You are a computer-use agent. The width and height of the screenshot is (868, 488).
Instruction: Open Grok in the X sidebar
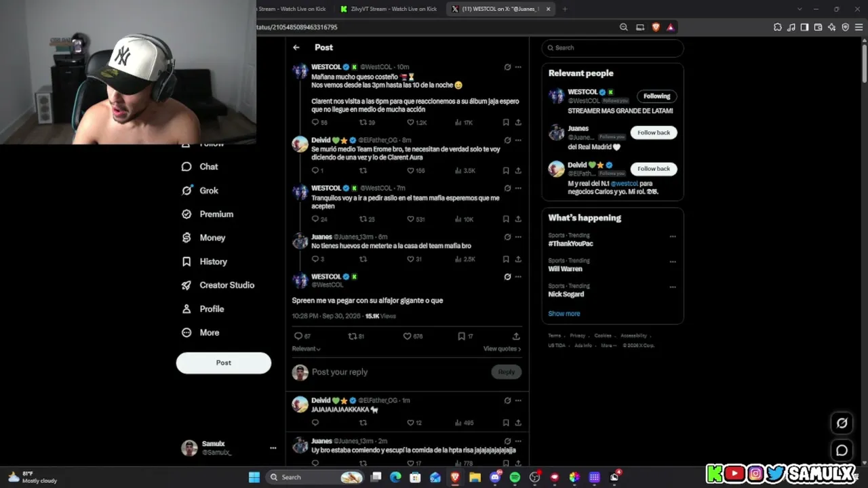tap(200, 190)
